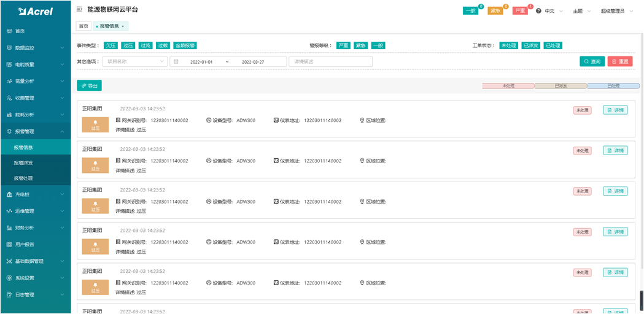Image resolution: width=644 pixels, height=314 pixels.
Task: Click the 数据监控 sidebar icon
Action: 9,48
